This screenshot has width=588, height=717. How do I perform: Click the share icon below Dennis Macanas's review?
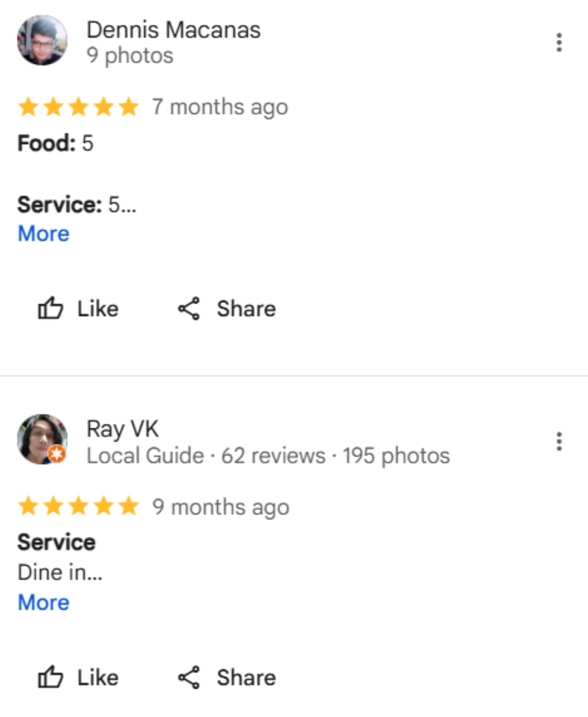[189, 308]
